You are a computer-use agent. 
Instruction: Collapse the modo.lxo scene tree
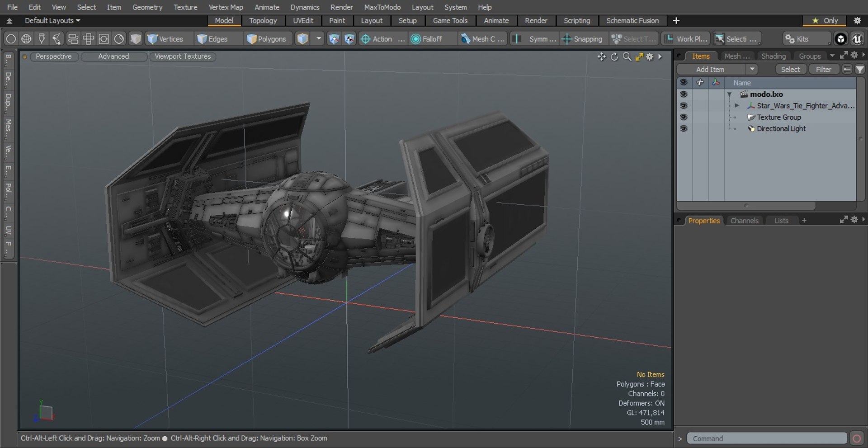click(729, 94)
